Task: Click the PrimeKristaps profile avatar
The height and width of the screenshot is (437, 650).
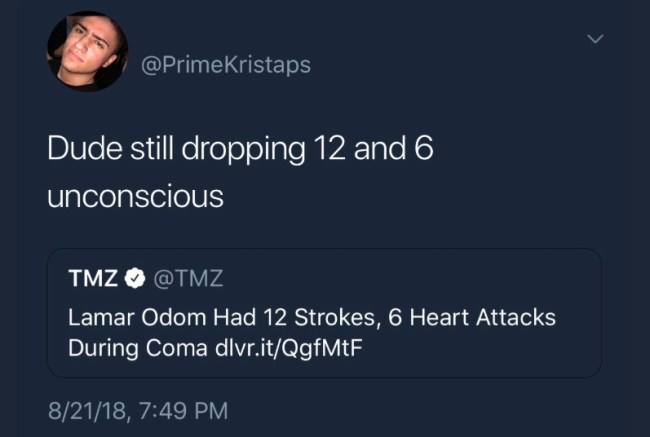Action: [88, 51]
